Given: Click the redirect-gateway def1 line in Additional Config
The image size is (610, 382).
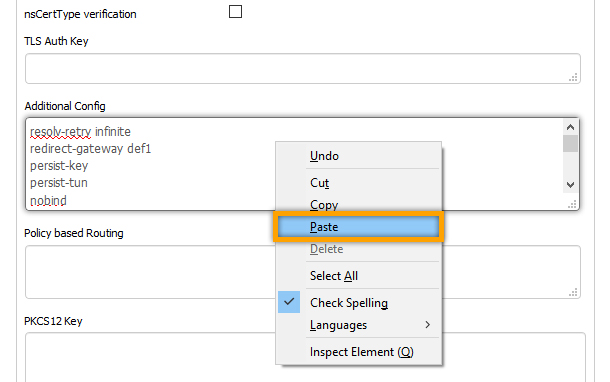Looking at the screenshot, I should click(x=90, y=149).
